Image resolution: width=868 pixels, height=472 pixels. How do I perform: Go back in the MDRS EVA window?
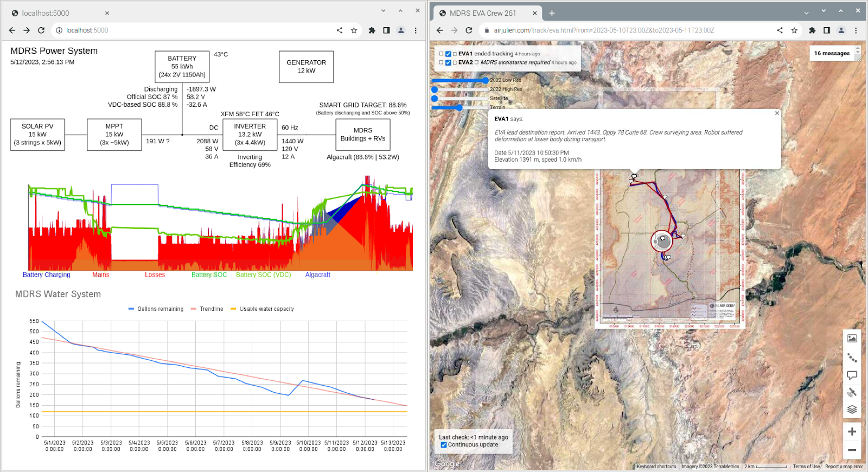(x=440, y=30)
